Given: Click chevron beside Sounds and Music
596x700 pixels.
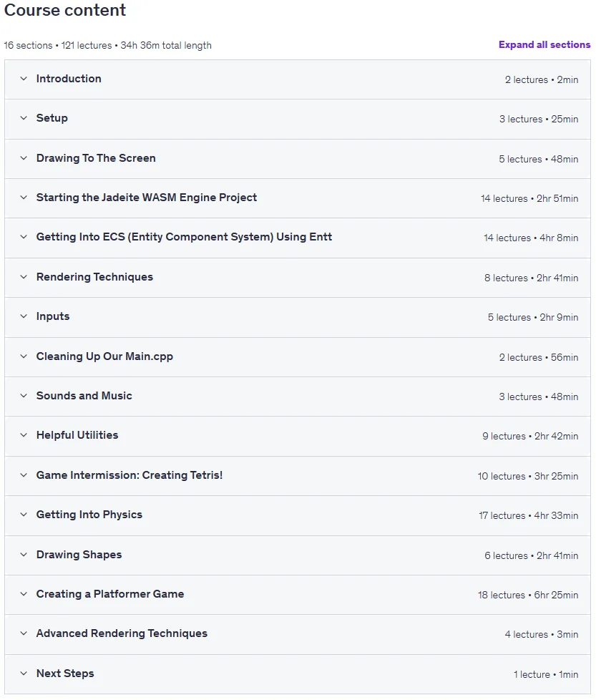Looking at the screenshot, I should pyautogui.click(x=24, y=396).
